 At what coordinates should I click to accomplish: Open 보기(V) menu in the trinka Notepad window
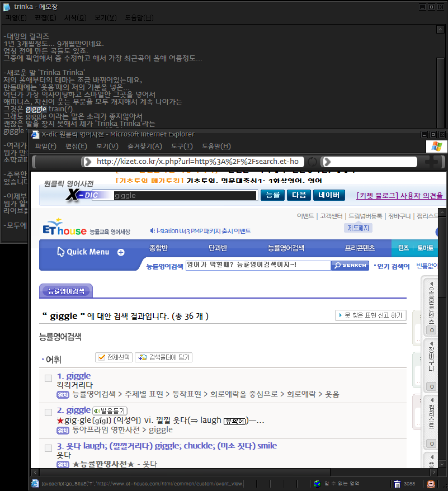pyautogui.click(x=106, y=18)
